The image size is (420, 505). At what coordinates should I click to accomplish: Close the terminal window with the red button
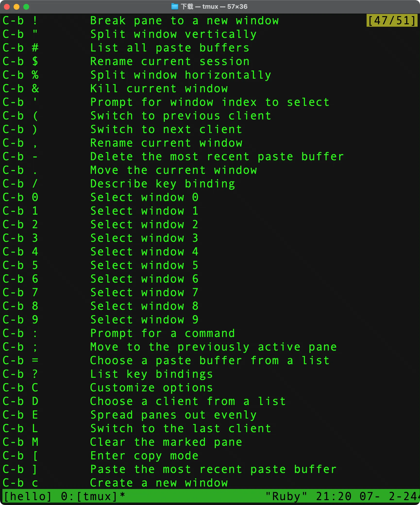(7, 7)
